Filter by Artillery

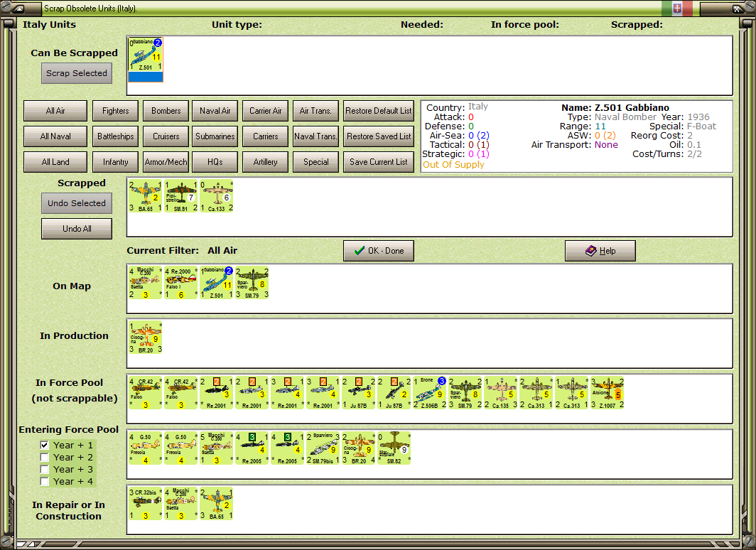pyautogui.click(x=265, y=162)
